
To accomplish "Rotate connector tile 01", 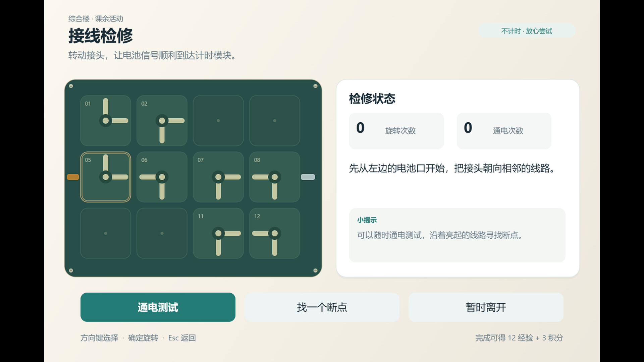I will [x=106, y=121].
